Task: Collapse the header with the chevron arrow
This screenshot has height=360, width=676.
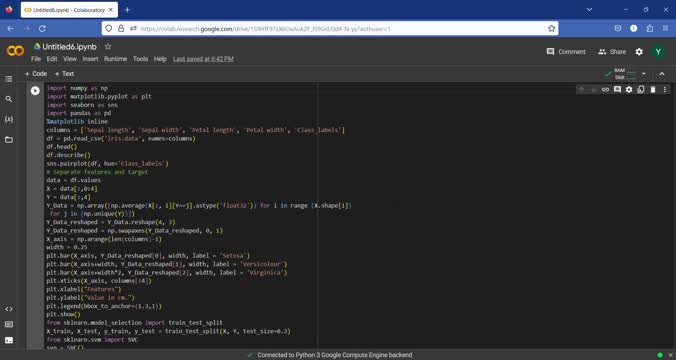Action: tap(662, 74)
